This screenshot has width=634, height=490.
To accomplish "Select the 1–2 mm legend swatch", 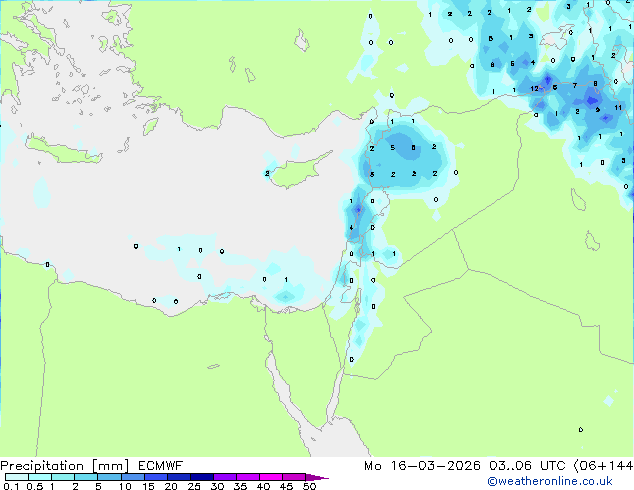I will click(x=63, y=477).
